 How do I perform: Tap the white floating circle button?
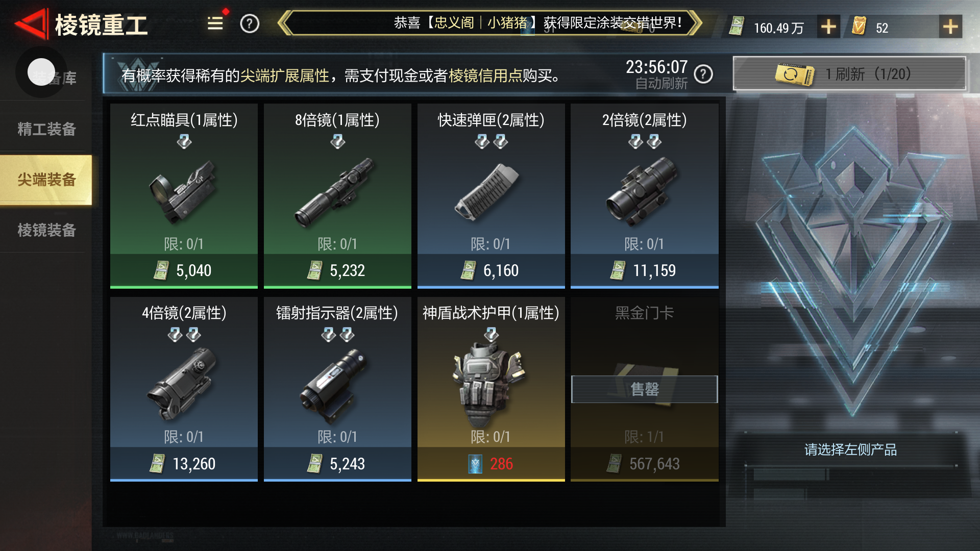[x=41, y=72]
